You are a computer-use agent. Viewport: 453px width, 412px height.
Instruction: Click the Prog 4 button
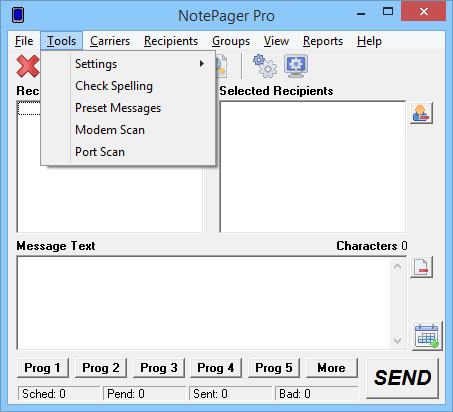coord(216,368)
